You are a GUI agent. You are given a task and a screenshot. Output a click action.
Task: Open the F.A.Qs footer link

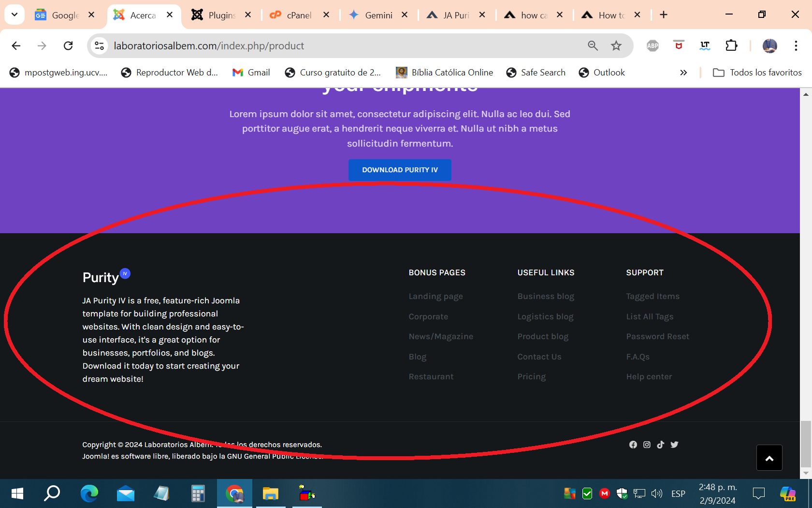[x=638, y=357]
